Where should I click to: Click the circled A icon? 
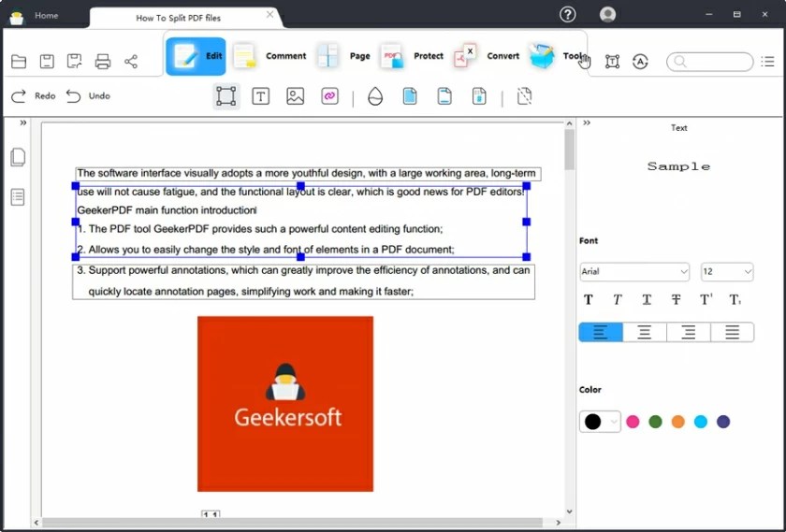point(640,62)
